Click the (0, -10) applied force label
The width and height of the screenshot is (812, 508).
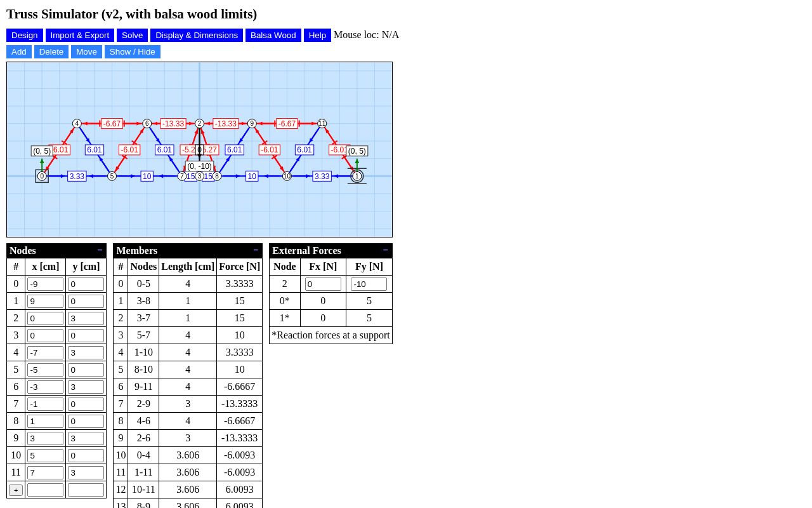[200, 166]
